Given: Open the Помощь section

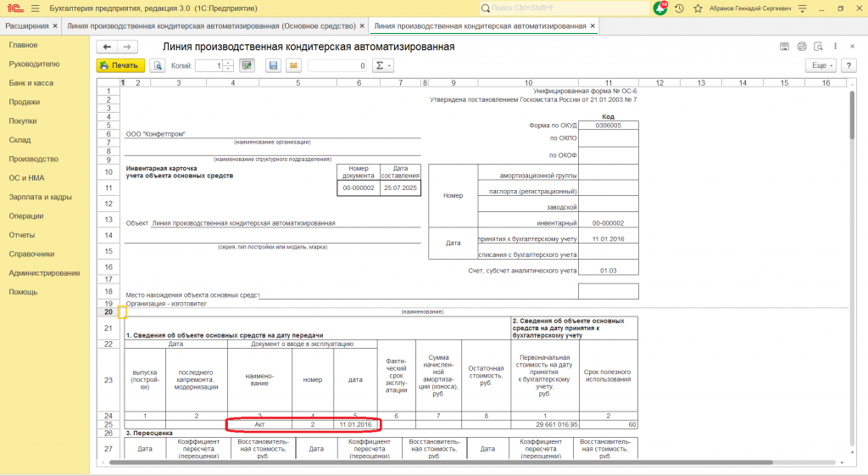Looking at the screenshot, I should click(x=23, y=292).
